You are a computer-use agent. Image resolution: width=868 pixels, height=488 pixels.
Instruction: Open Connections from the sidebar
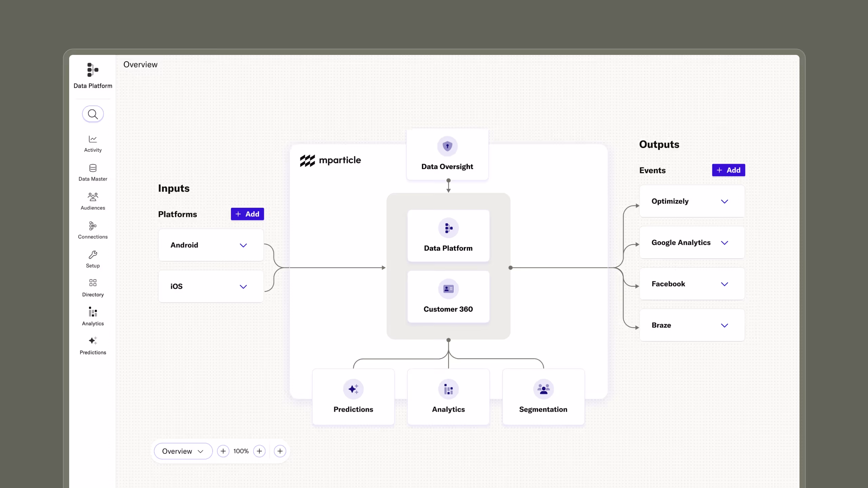pos(93,230)
